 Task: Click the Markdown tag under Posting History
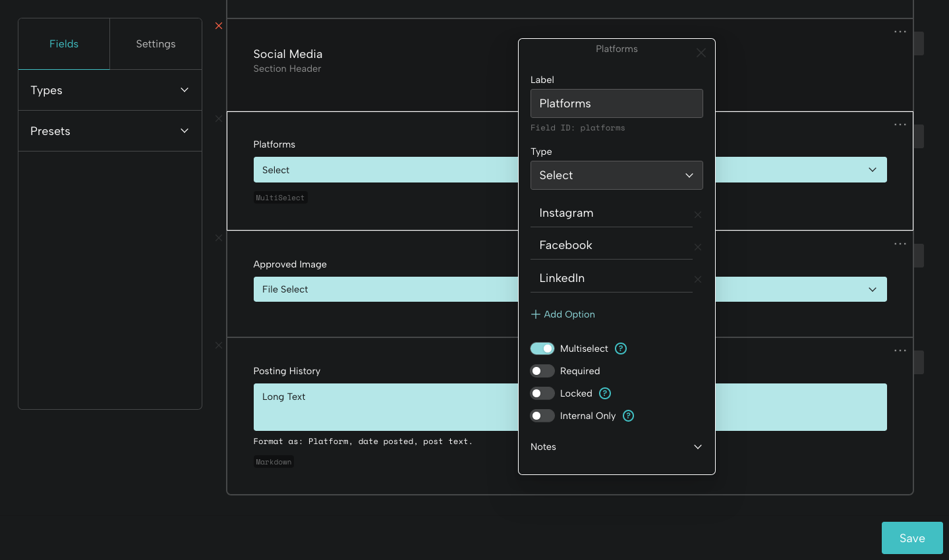(273, 462)
